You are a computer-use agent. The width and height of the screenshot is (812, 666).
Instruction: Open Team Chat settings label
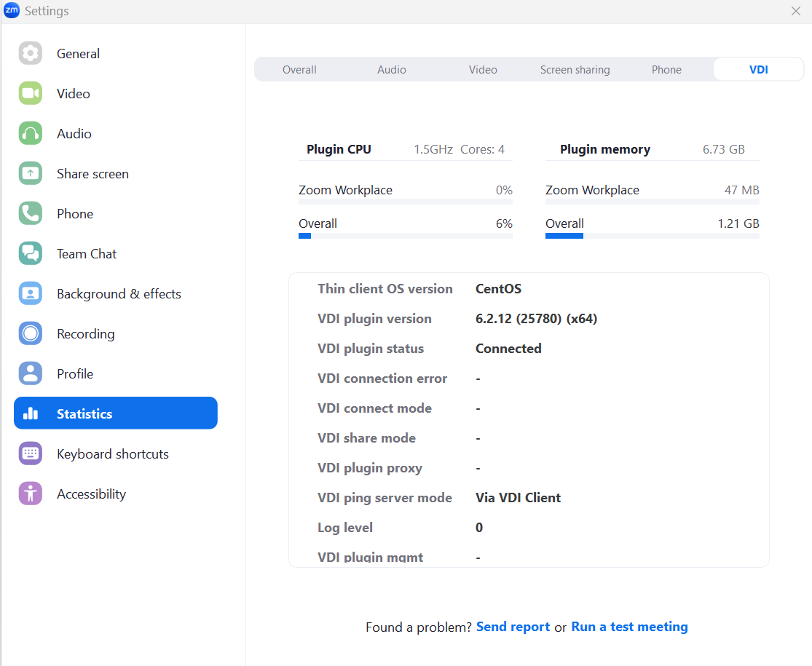click(87, 254)
